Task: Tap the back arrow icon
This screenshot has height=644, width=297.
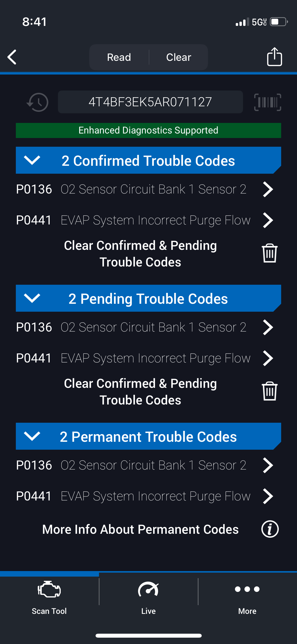Action: [12, 57]
